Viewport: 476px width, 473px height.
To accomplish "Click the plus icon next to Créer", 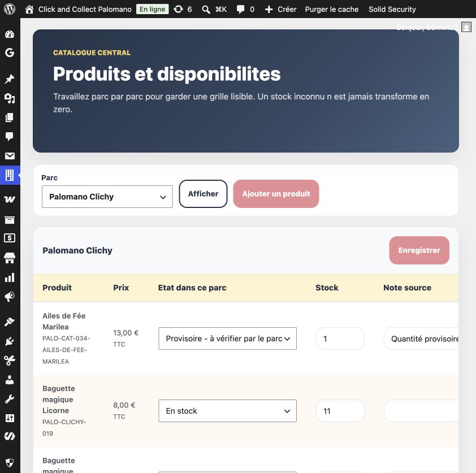I will [269, 10].
